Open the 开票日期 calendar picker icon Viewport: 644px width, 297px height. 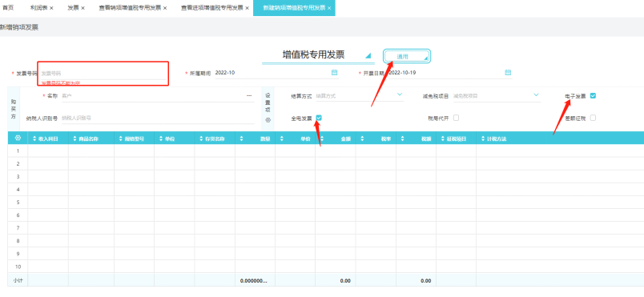point(508,73)
